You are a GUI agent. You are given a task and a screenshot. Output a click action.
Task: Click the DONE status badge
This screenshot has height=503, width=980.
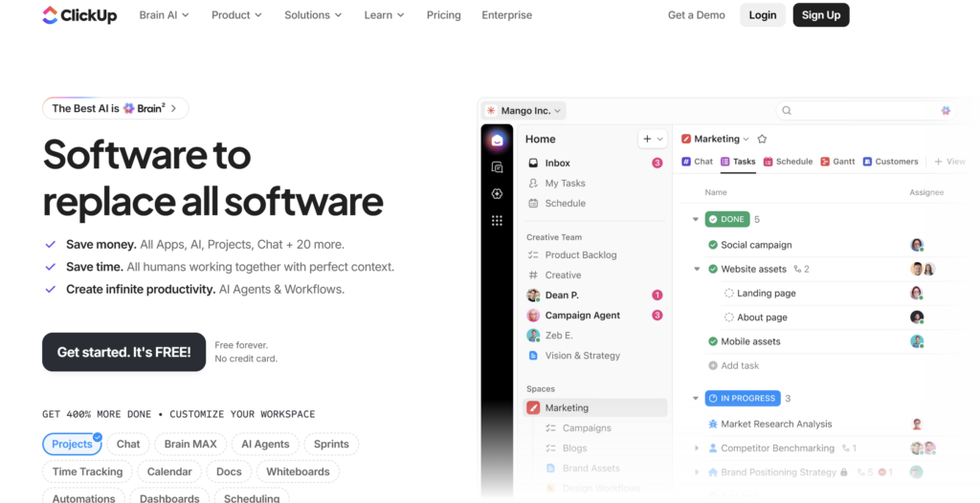727,219
